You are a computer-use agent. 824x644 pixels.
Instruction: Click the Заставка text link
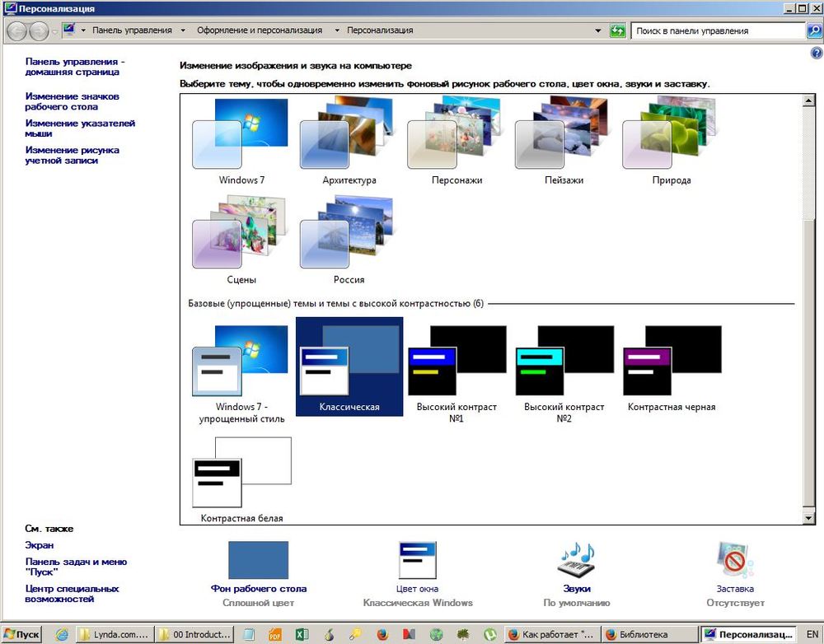pyautogui.click(x=735, y=589)
